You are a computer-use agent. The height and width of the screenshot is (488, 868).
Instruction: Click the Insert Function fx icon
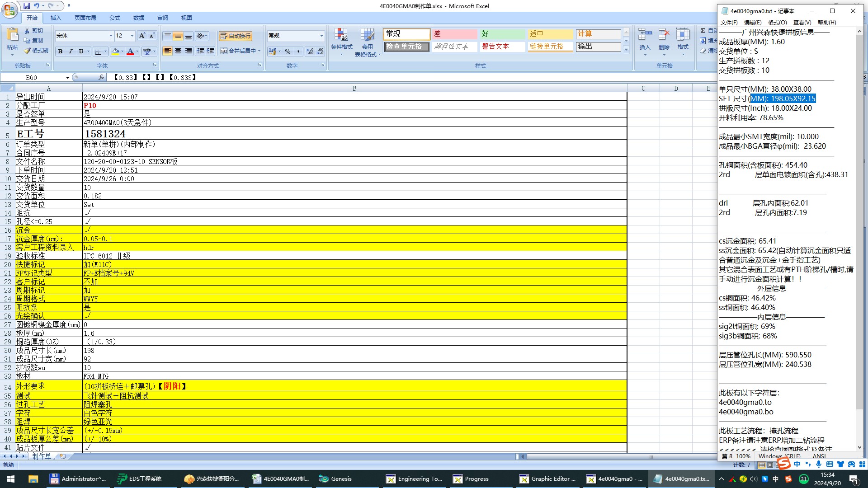101,77
